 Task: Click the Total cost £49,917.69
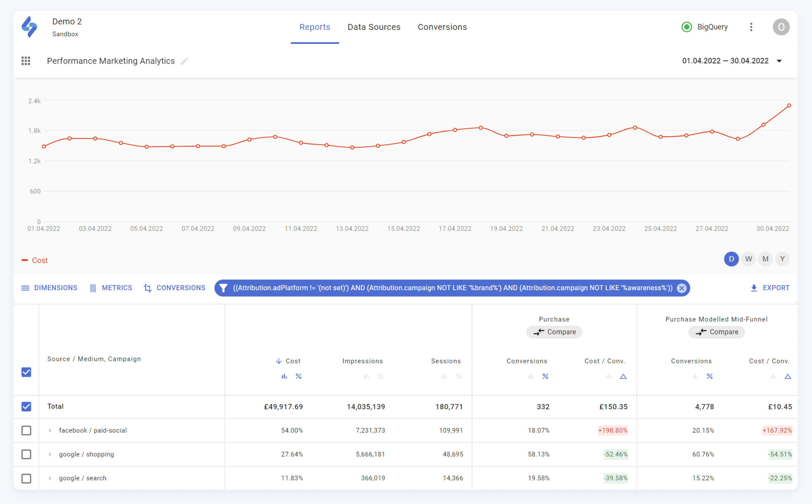[x=284, y=407]
